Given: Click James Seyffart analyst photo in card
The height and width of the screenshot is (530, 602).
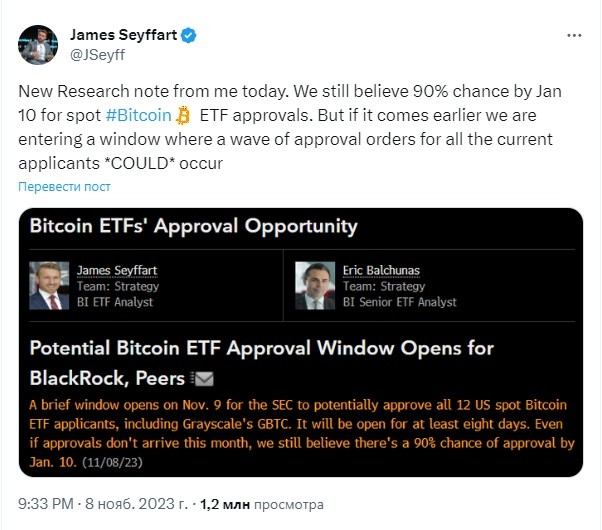Looking at the screenshot, I should point(49,285).
